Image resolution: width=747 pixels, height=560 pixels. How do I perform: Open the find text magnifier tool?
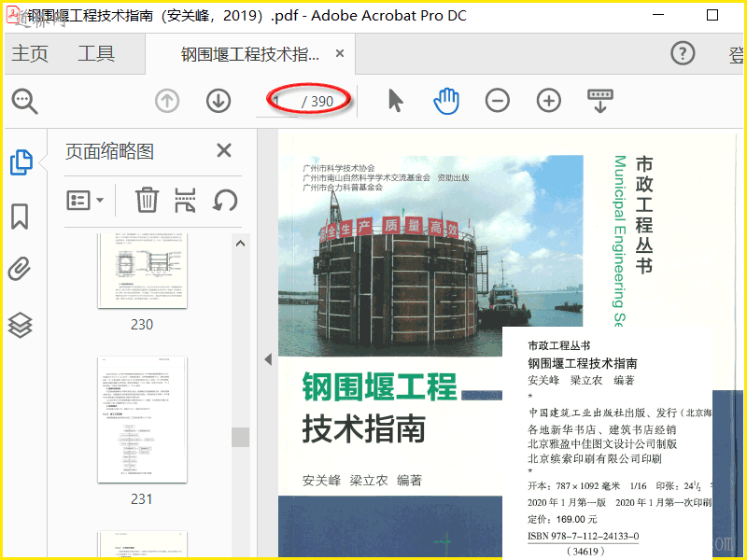[x=24, y=101]
